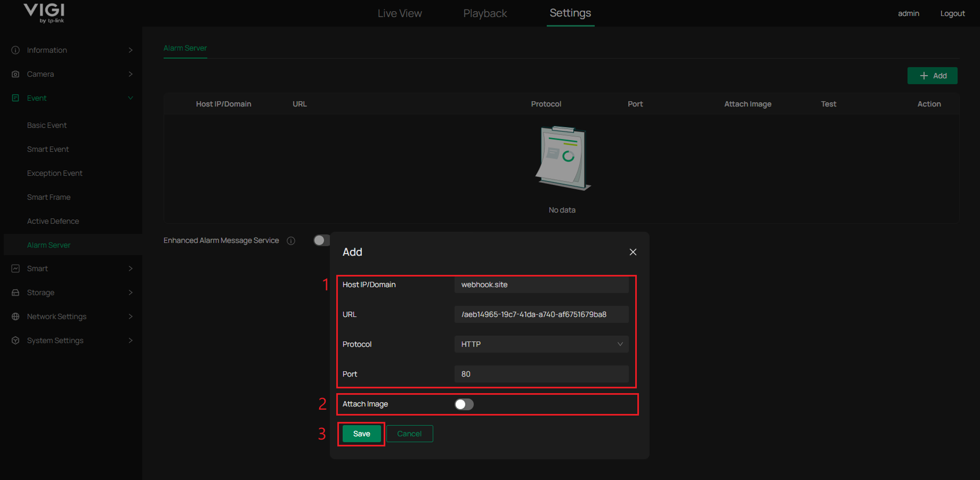
Task: Click the Network Settings sidebar label
Action: point(57,316)
